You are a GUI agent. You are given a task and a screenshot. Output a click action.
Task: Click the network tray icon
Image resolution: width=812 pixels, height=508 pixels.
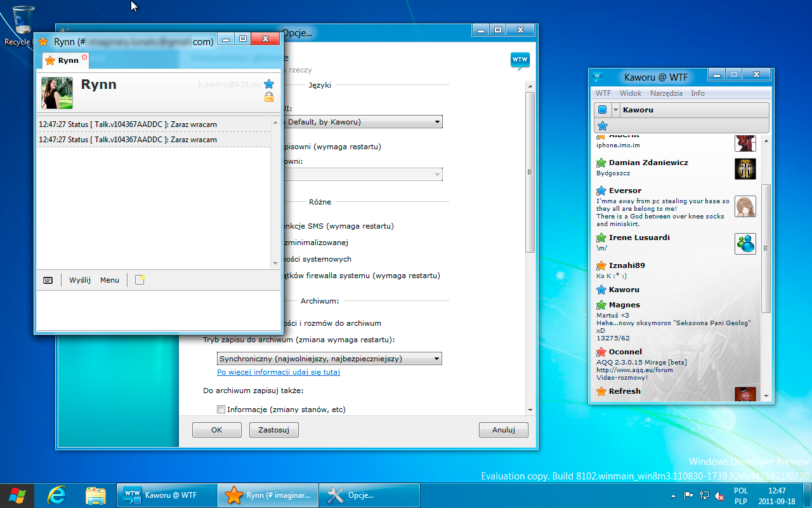[704, 496]
